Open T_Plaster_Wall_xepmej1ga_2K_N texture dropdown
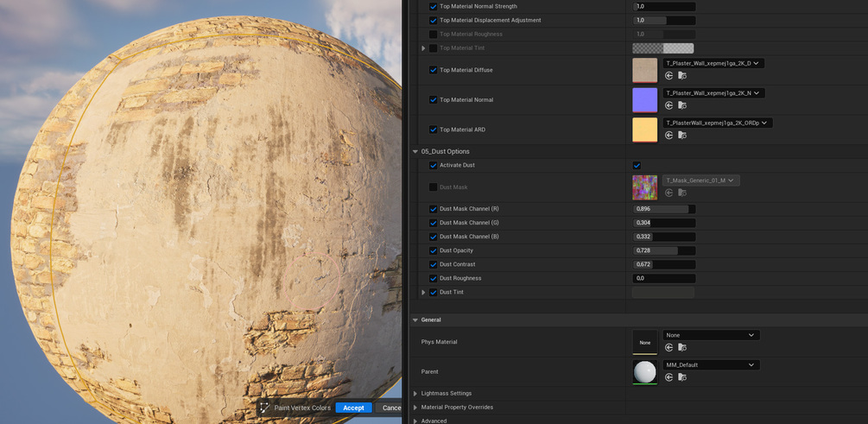This screenshot has width=868, height=424. 713,93
